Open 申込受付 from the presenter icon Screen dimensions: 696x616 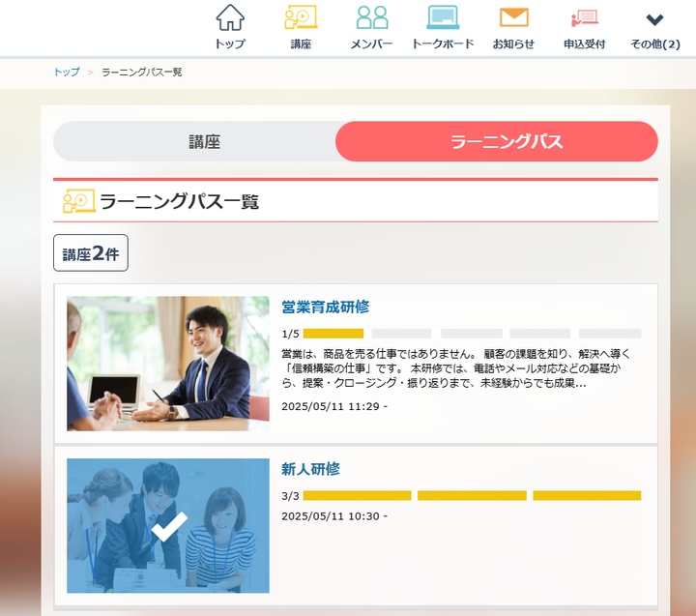[585, 18]
